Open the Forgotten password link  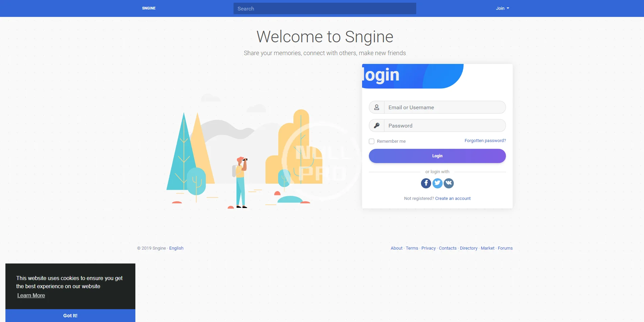tap(485, 141)
